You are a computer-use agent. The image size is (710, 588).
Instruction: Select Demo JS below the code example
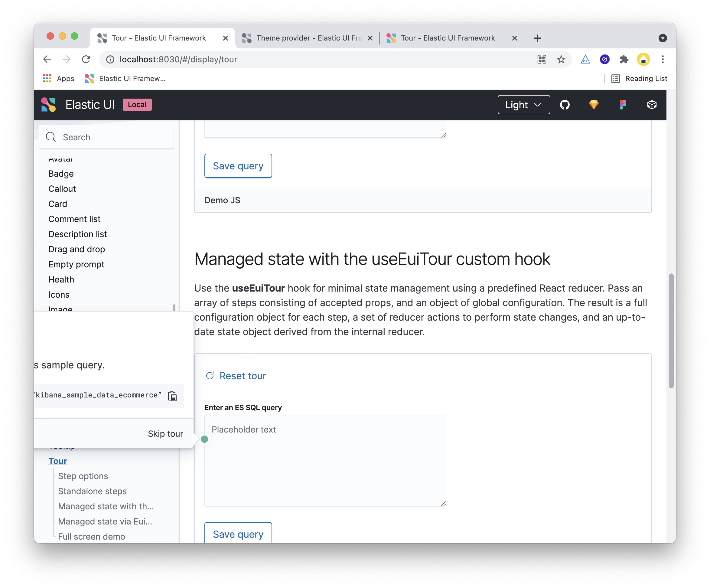pos(222,200)
